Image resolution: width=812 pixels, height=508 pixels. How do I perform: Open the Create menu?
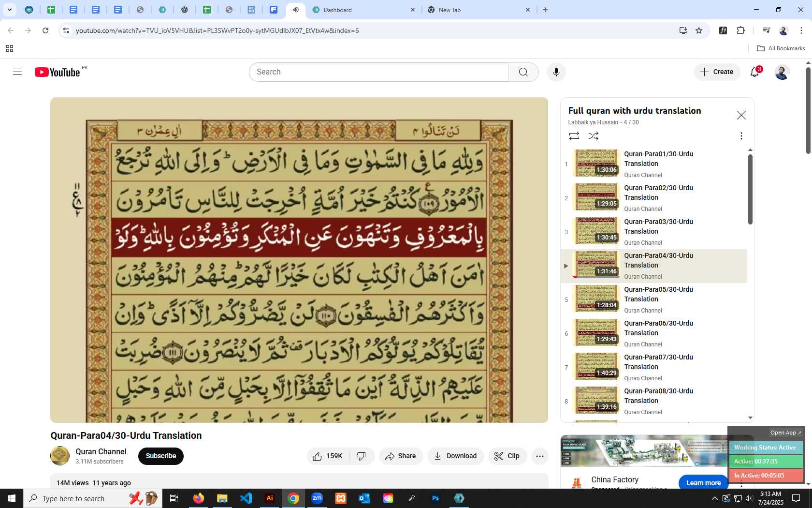[717, 72]
